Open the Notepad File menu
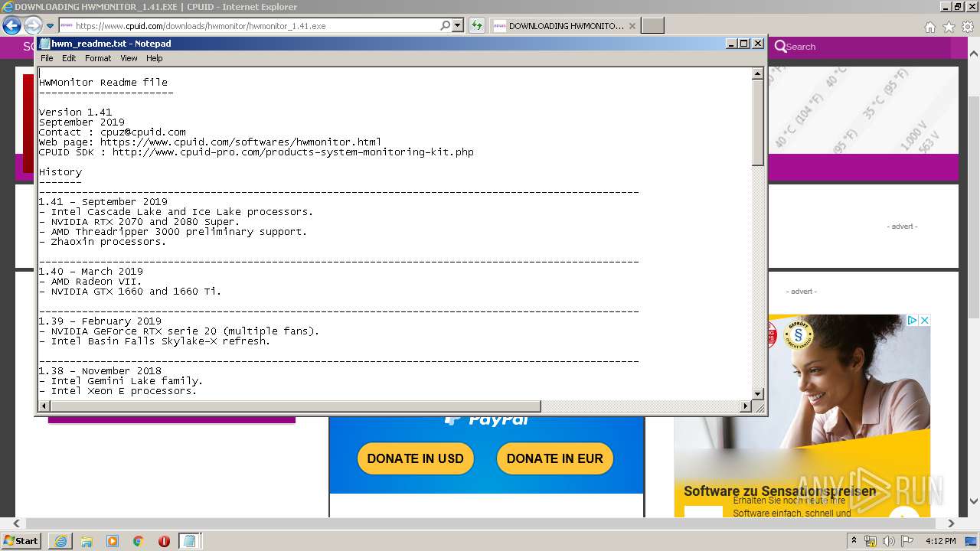The height and width of the screenshot is (551, 980). [x=47, y=58]
